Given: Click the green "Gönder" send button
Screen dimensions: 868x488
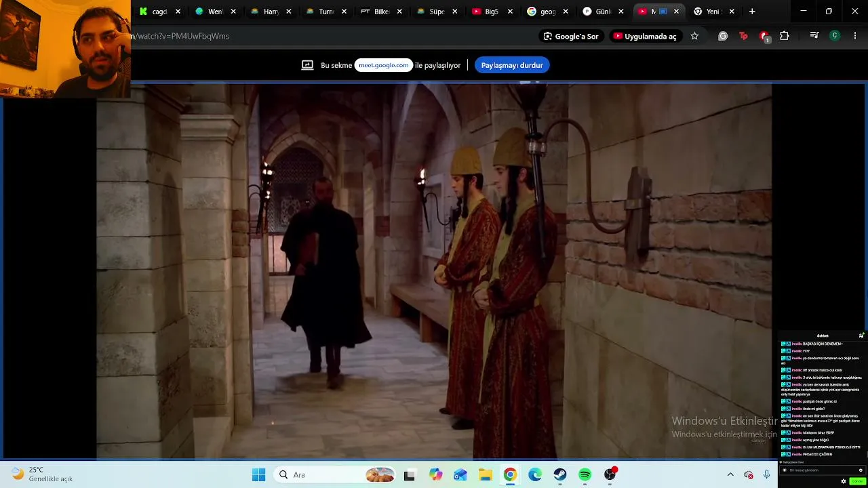Looking at the screenshot, I should (x=857, y=481).
